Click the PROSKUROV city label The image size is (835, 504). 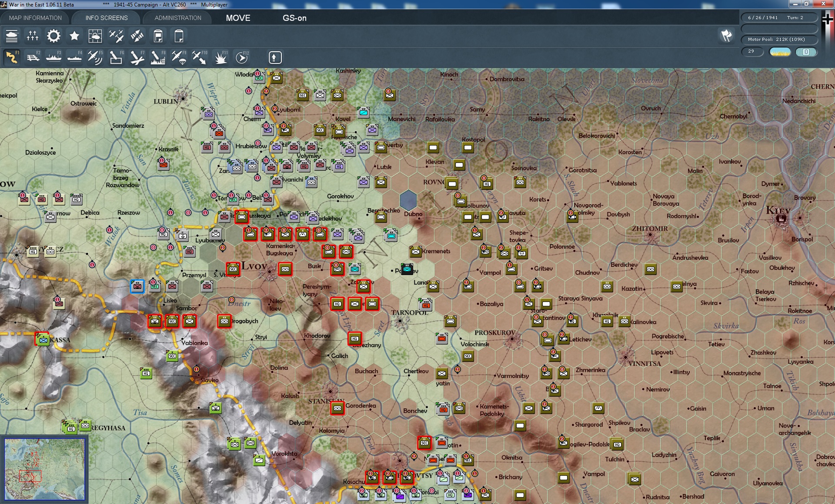[x=495, y=332]
